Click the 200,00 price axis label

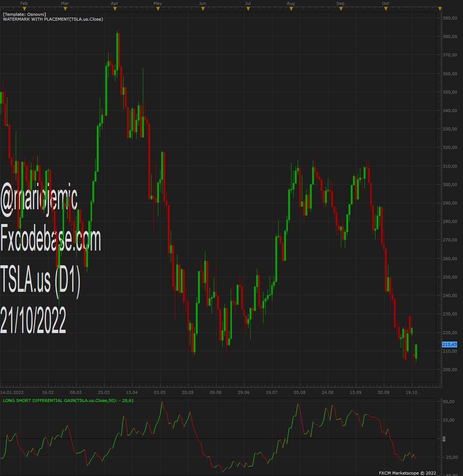pos(450,370)
